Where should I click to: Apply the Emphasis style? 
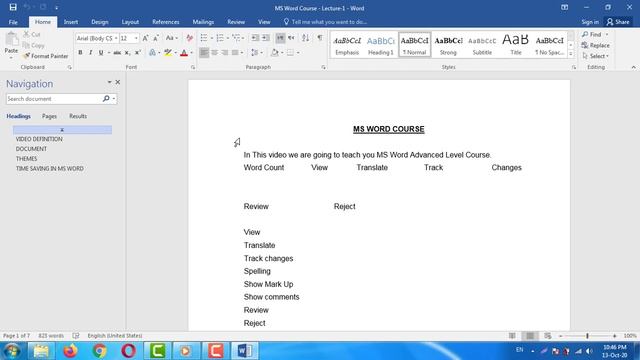[x=347, y=45]
